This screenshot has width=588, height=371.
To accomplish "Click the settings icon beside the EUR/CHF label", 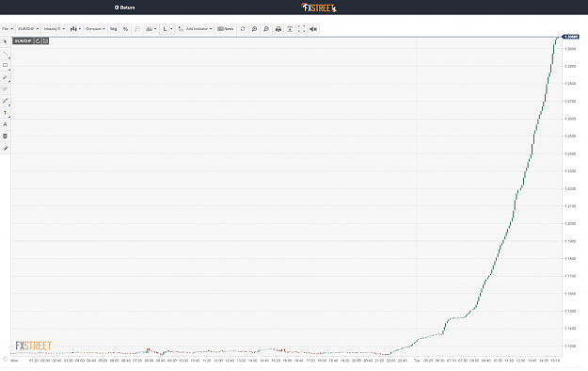I will (x=45, y=40).
